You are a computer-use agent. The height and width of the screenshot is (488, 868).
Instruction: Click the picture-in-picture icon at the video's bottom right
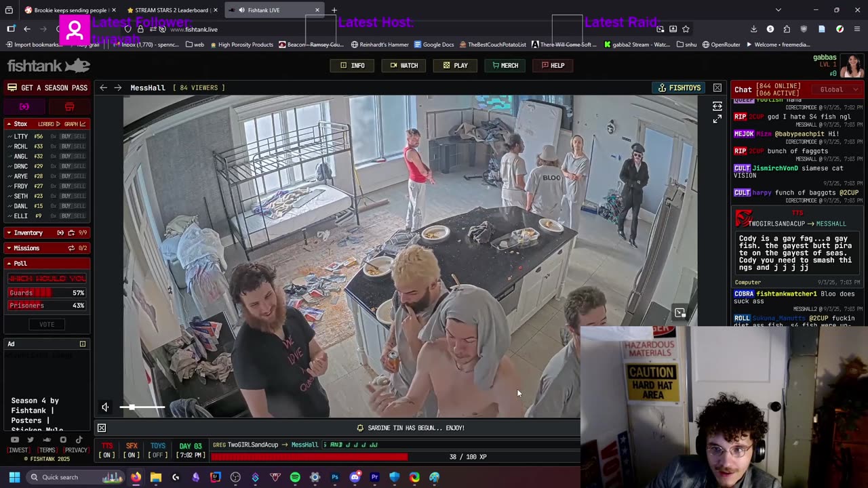tap(680, 312)
